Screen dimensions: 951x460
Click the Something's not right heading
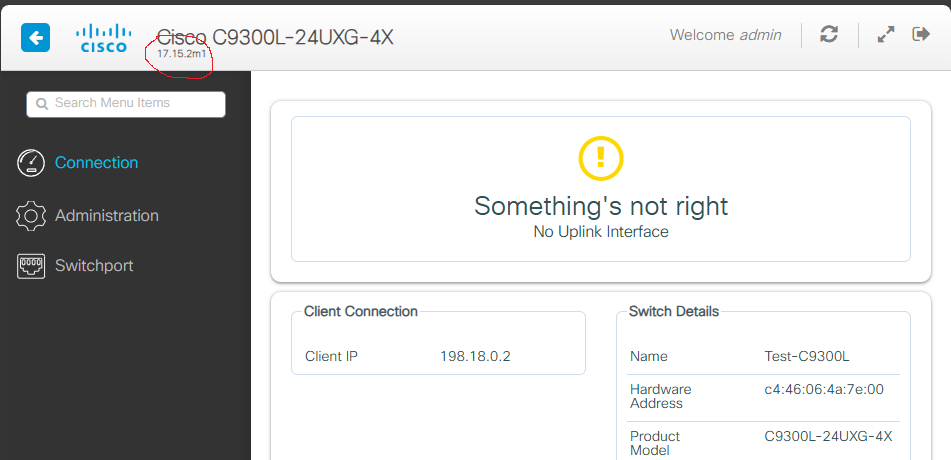coord(600,206)
